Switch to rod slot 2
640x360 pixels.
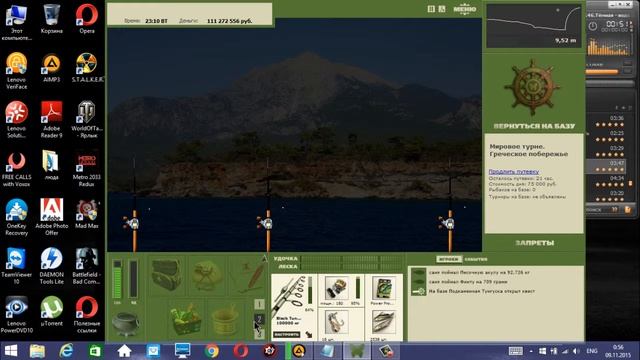click(x=260, y=319)
